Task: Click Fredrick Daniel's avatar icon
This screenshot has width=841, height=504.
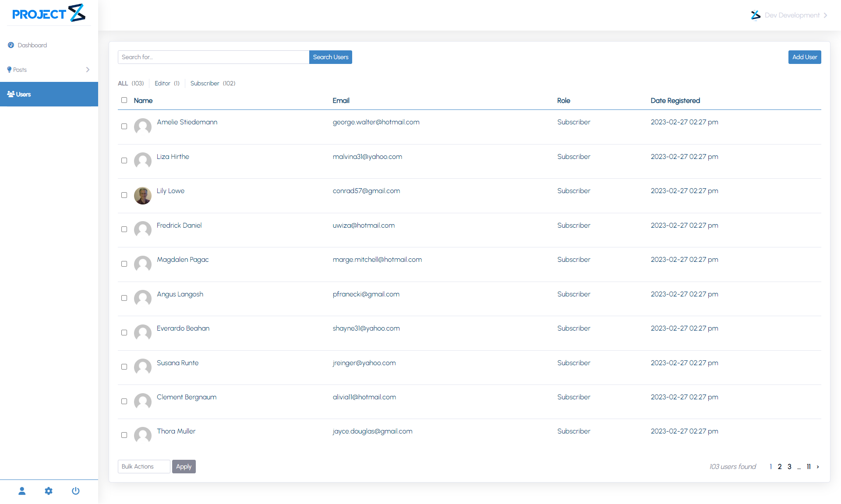Action: tap(143, 229)
